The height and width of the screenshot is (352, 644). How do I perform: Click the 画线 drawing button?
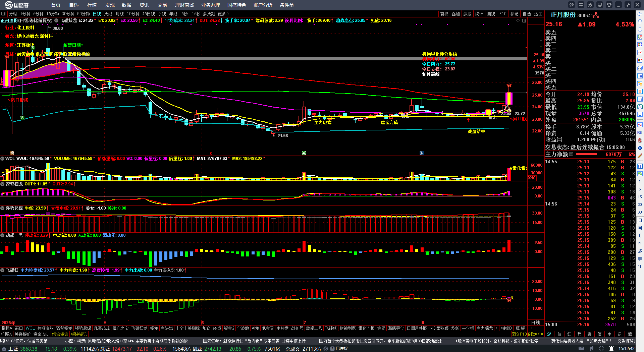pyautogui.click(x=491, y=14)
